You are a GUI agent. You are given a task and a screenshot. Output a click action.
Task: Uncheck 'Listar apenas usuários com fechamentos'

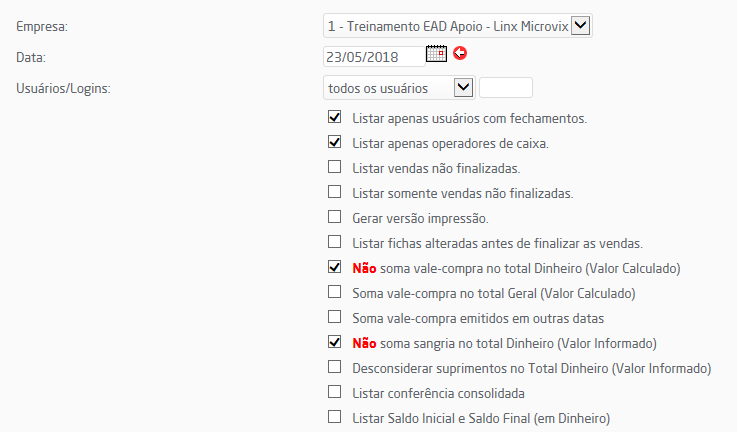[335, 117]
